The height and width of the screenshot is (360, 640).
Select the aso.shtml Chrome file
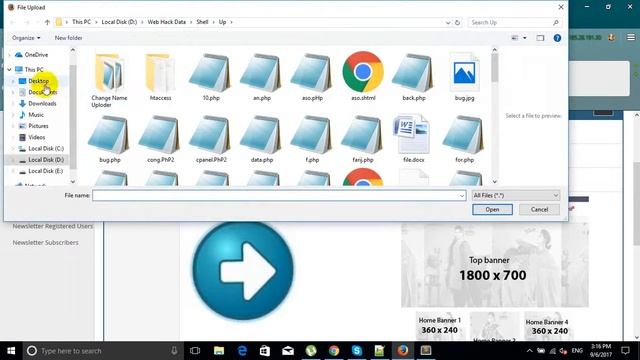363,77
